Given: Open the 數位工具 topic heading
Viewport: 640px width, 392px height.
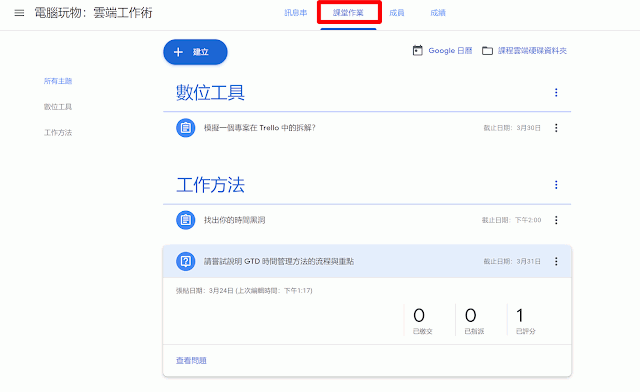Looking at the screenshot, I should point(210,93).
